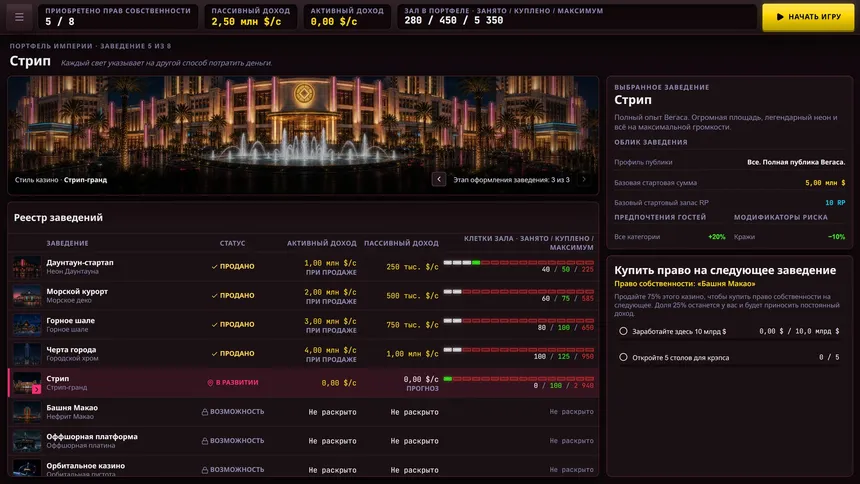
Task: Click the Активный доход top stat
Action: [x=347, y=16]
